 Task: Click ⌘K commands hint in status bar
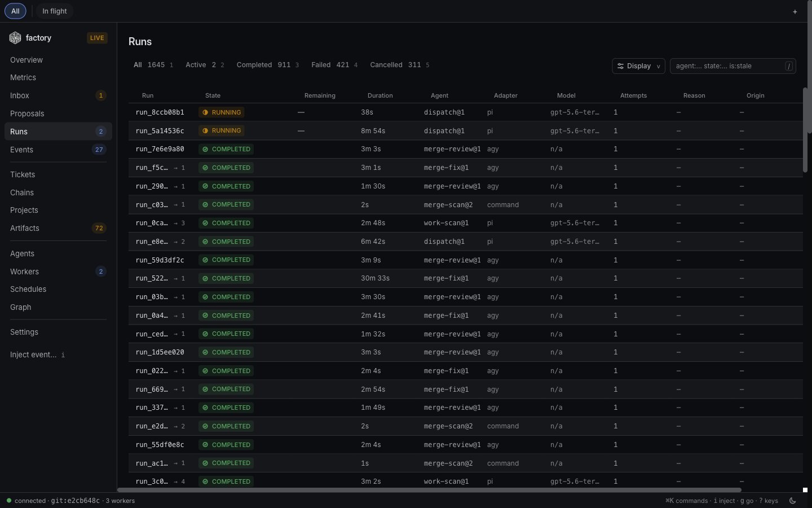click(x=686, y=501)
